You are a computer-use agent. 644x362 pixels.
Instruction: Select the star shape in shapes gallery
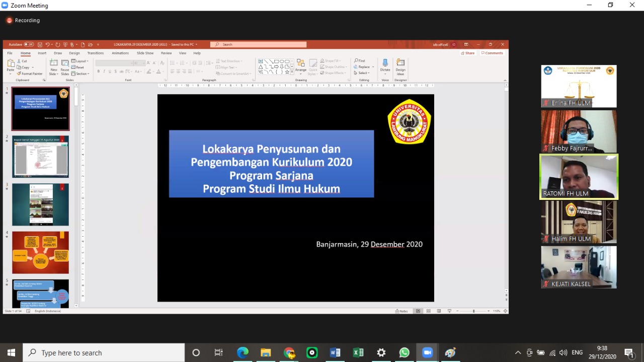287,72
